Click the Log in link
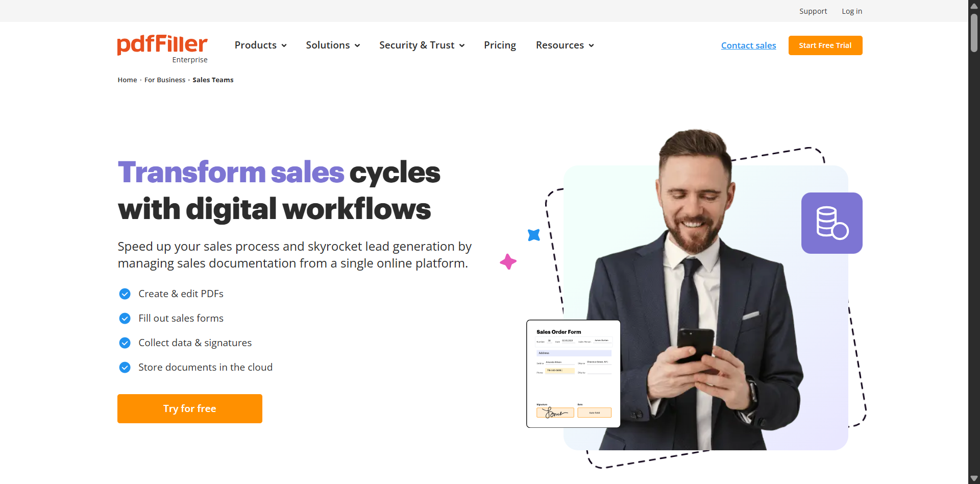 pyautogui.click(x=852, y=11)
